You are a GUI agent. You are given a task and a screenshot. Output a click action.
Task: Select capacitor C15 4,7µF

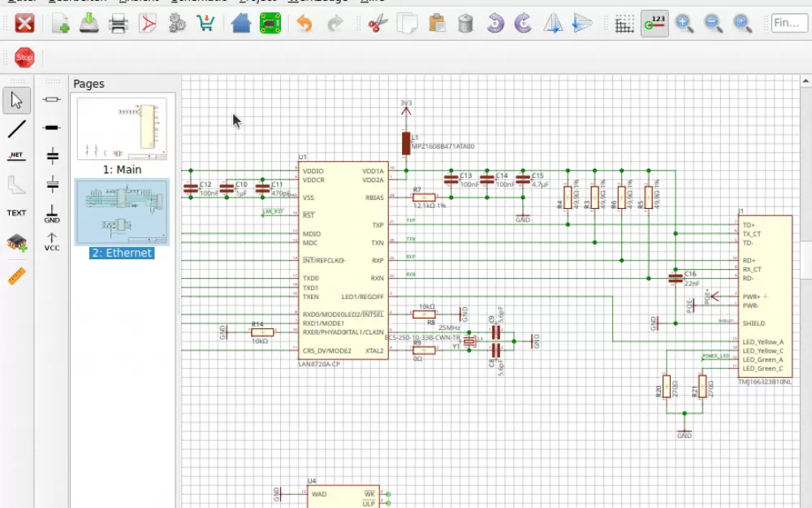tap(523, 180)
